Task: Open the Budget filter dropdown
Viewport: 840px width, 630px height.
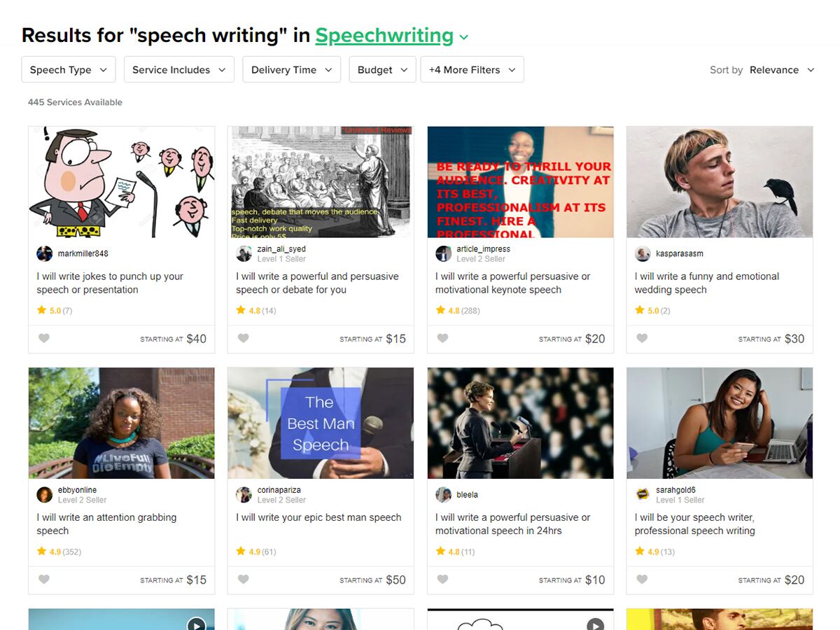Action: 382,70
